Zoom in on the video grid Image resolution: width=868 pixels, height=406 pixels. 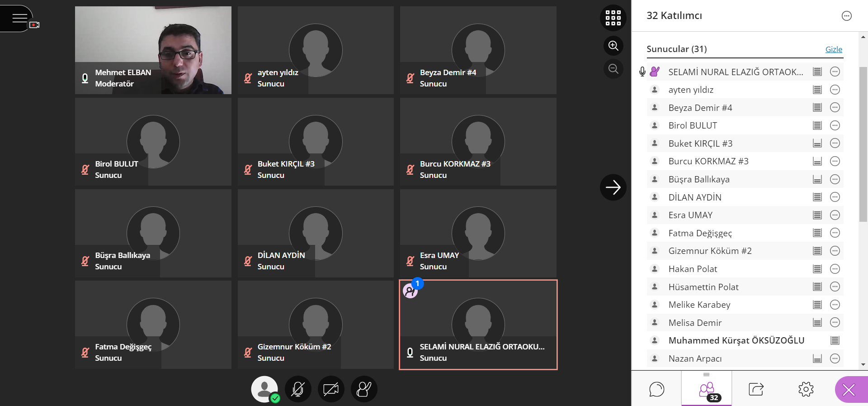click(x=613, y=46)
